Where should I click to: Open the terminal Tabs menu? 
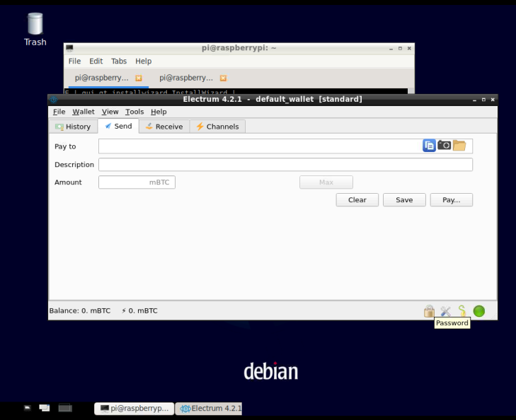click(119, 61)
